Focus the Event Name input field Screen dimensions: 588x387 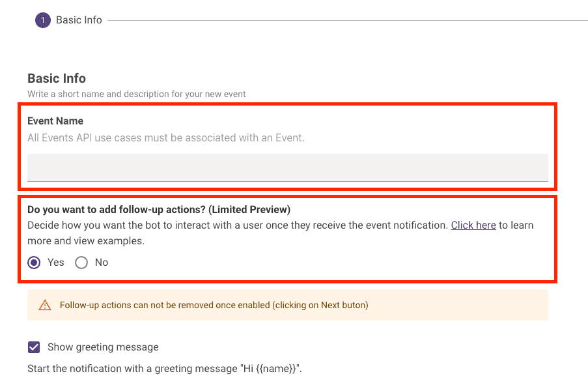point(288,167)
